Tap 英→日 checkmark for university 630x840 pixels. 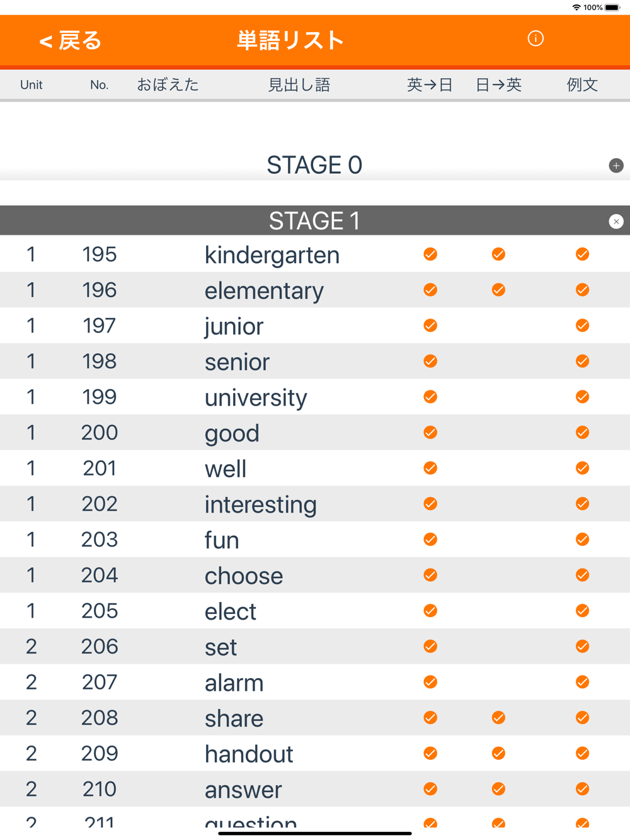(x=430, y=397)
